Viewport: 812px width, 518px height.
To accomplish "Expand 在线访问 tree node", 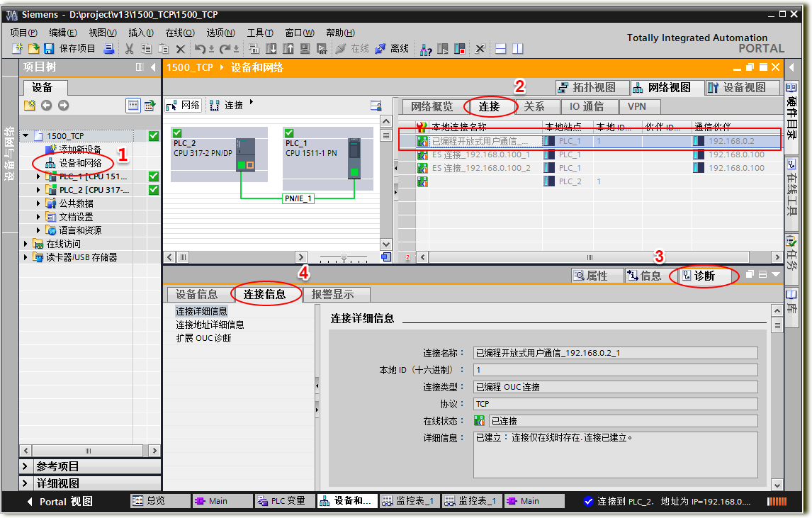I will (x=25, y=244).
